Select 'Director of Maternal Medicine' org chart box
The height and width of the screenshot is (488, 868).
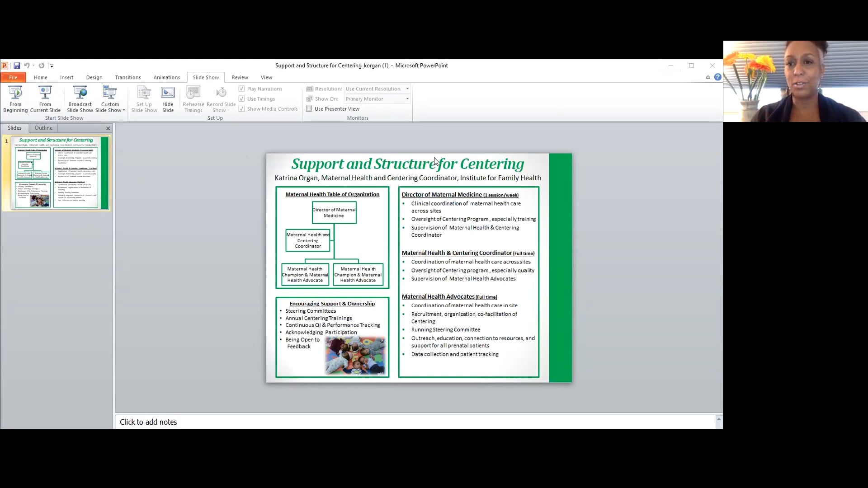(x=334, y=212)
